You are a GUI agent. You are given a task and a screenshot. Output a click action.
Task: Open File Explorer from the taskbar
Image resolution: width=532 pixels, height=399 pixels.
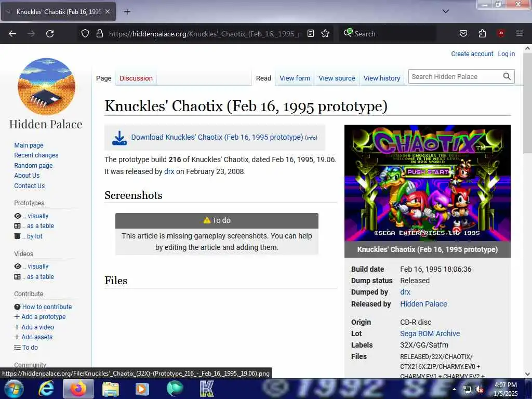coord(111,389)
